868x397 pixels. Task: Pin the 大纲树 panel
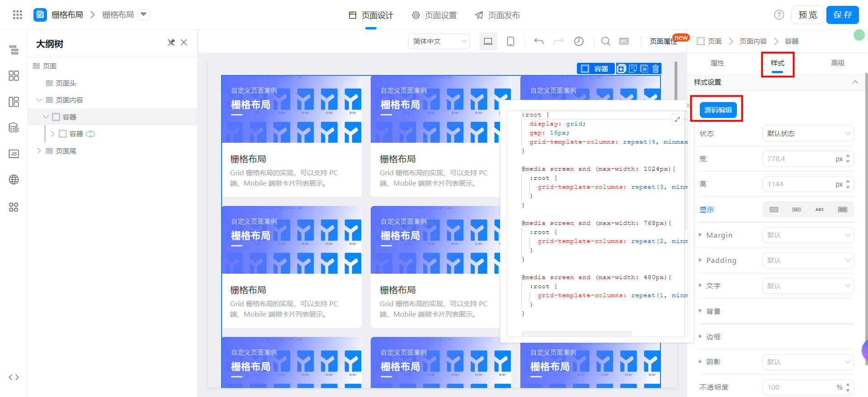pos(171,42)
